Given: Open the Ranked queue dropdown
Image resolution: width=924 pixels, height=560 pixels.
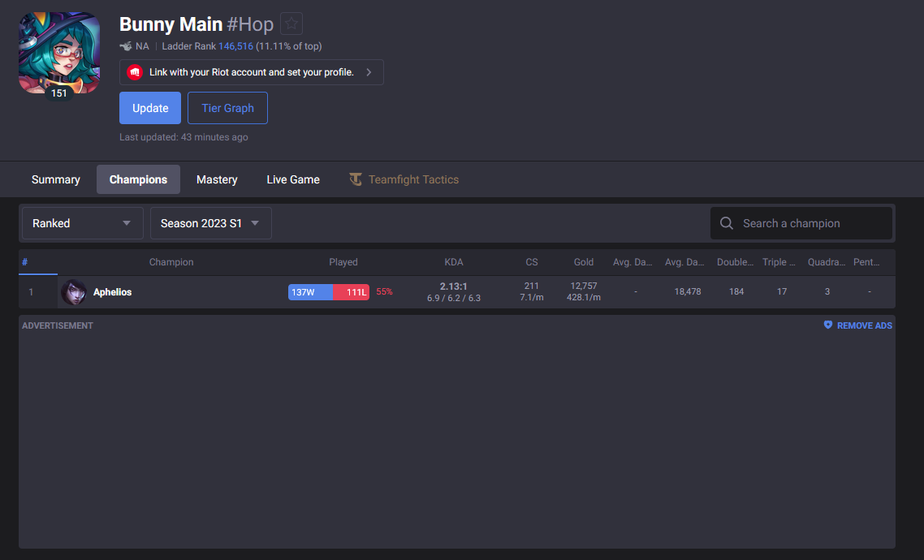Looking at the screenshot, I should tap(83, 223).
